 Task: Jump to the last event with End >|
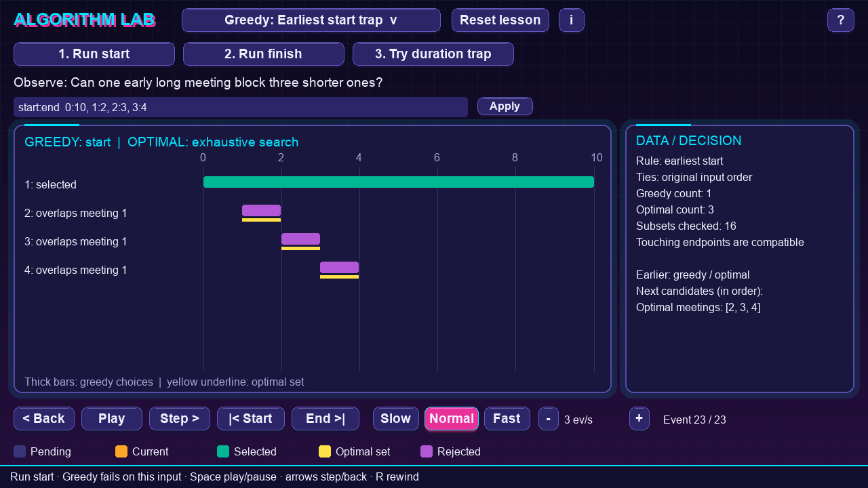[x=325, y=419]
